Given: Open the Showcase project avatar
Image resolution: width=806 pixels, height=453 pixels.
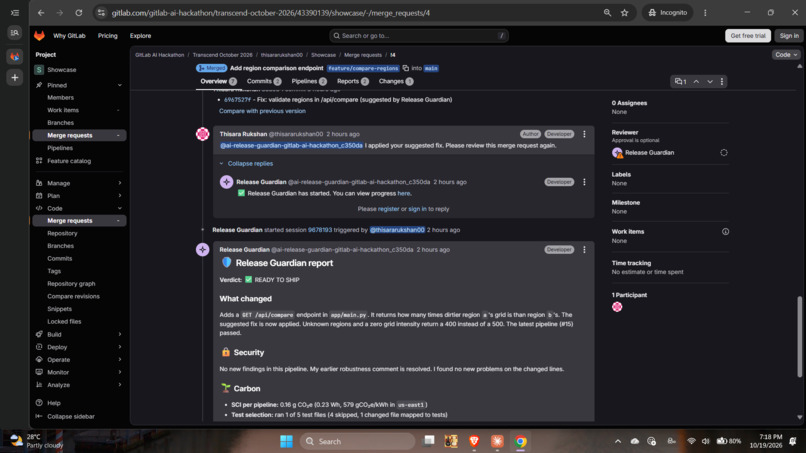Looking at the screenshot, I should tap(39, 69).
